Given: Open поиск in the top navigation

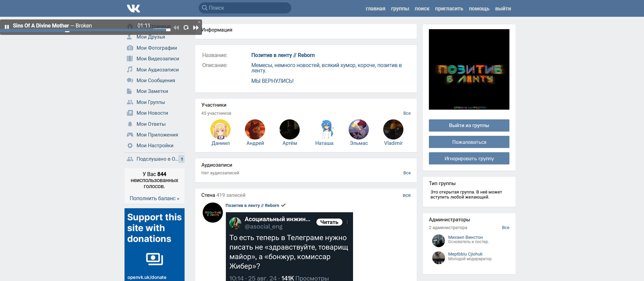Looking at the screenshot, I should (x=422, y=9).
